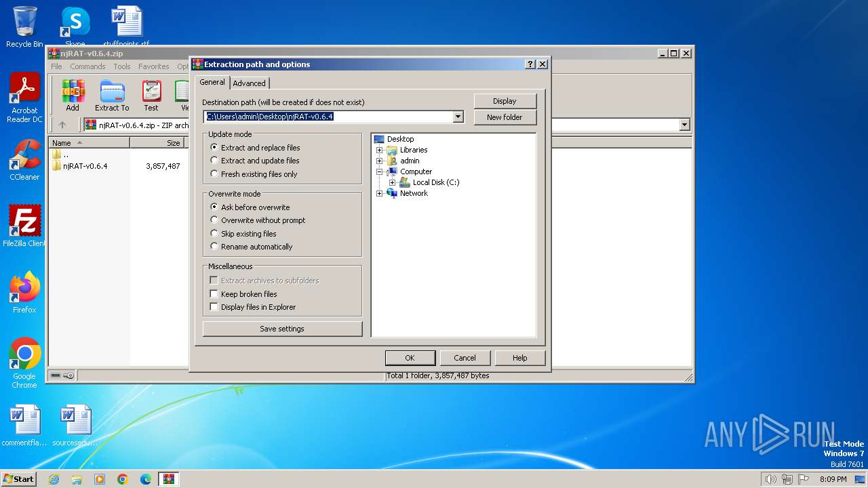Open the Recycle Bin desktop icon
The width and height of the screenshot is (868, 488).
tap(24, 27)
